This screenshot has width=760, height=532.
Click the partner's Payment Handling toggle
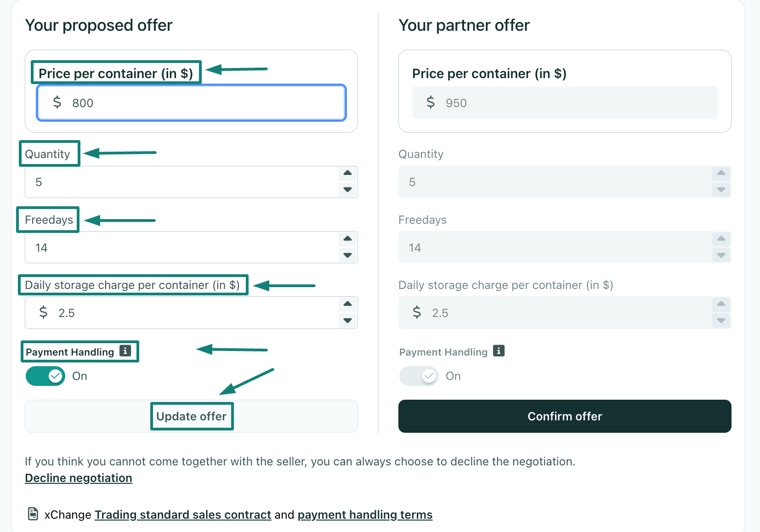tap(419, 376)
